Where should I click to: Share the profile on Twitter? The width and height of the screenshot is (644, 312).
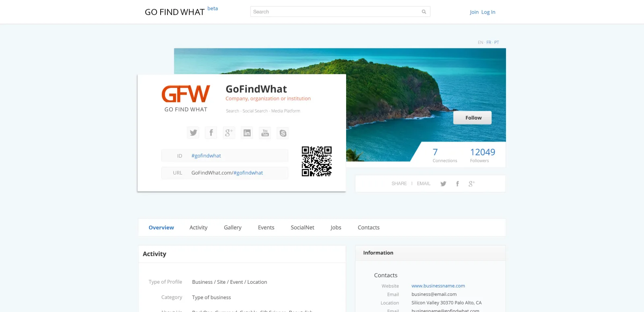(x=443, y=184)
